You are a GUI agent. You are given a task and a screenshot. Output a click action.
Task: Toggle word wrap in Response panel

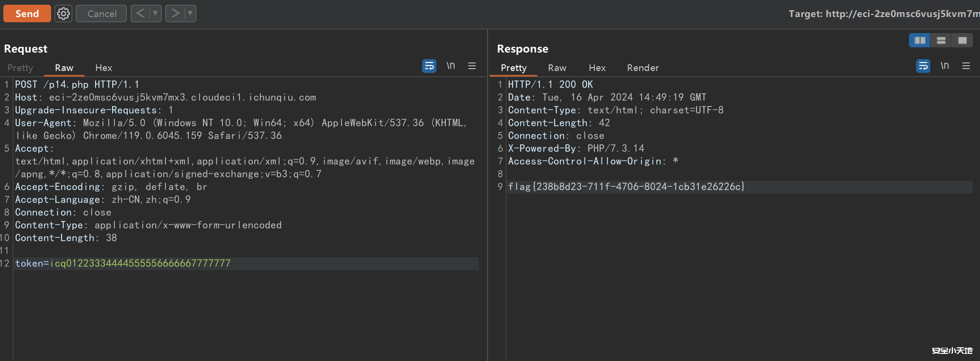point(923,66)
